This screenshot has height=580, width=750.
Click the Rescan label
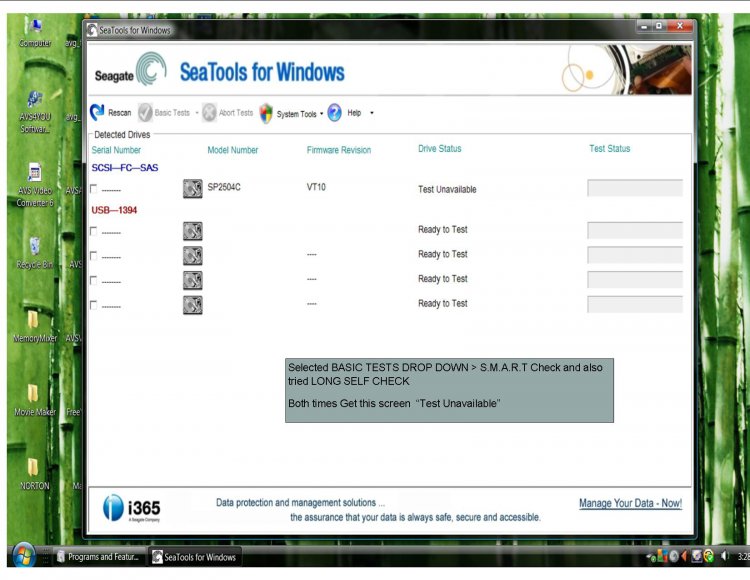[x=120, y=113]
